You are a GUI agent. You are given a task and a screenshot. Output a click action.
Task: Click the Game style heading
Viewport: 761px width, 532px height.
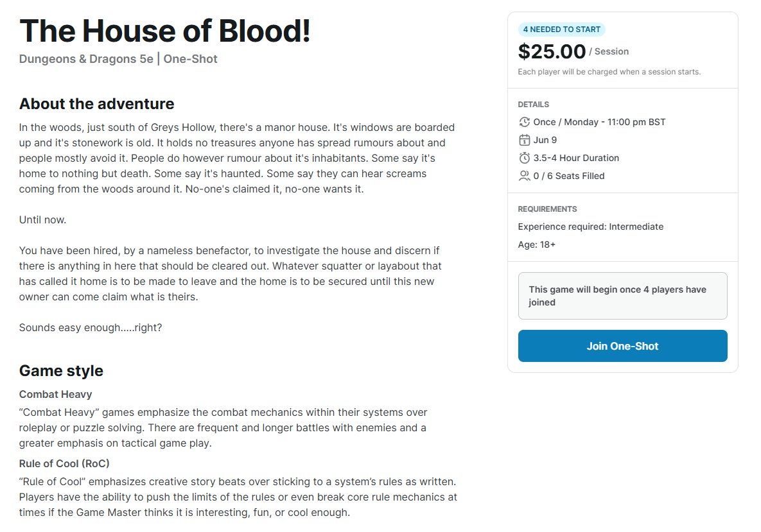[x=61, y=371]
